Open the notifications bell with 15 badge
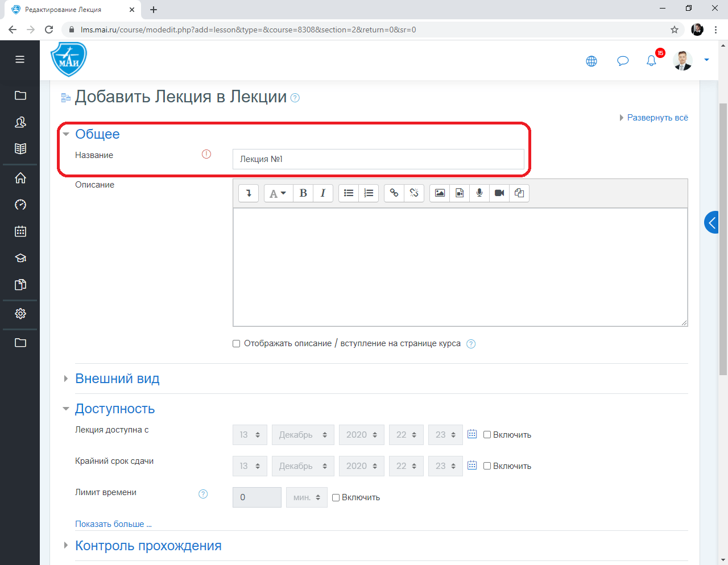This screenshot has height=565, width=728. (x=652, y=60)
